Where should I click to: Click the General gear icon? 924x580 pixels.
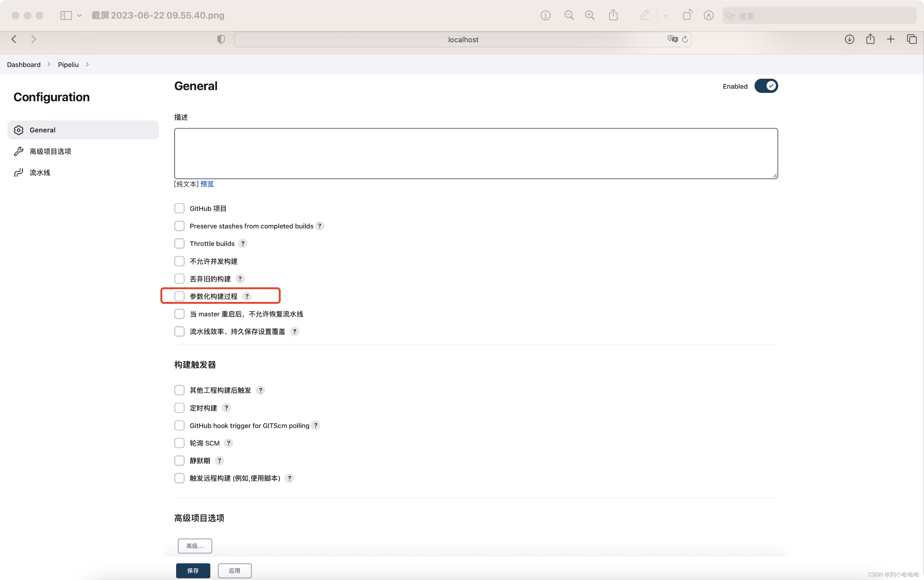(x=19, y=130)
